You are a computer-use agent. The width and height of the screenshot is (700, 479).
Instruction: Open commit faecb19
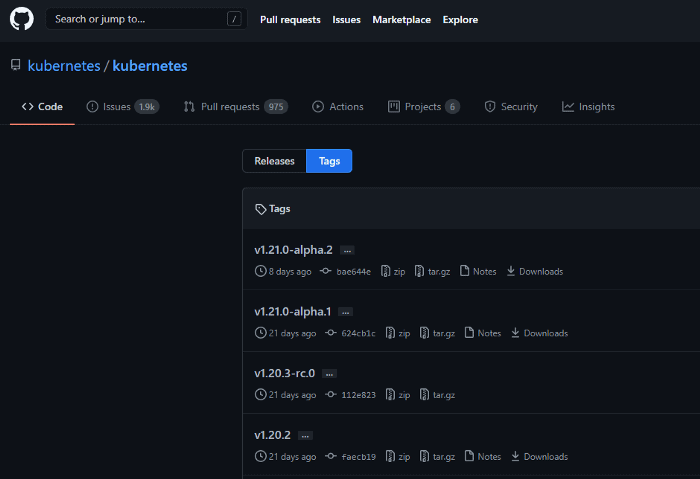point(358,457)
